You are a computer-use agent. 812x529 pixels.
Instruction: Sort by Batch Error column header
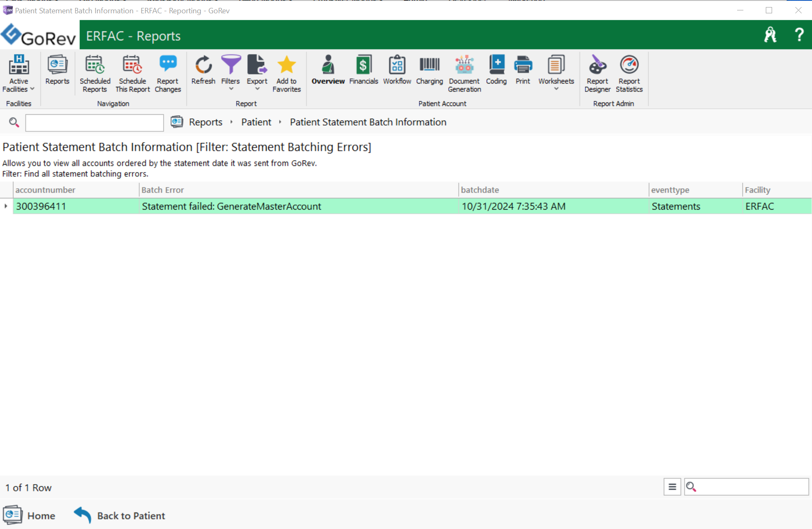(299, 190)
